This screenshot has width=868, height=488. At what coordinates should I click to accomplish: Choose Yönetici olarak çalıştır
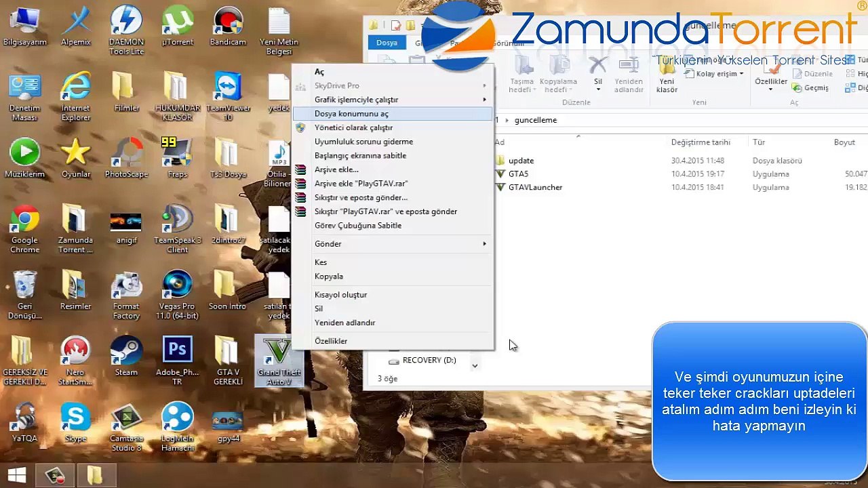393,127
